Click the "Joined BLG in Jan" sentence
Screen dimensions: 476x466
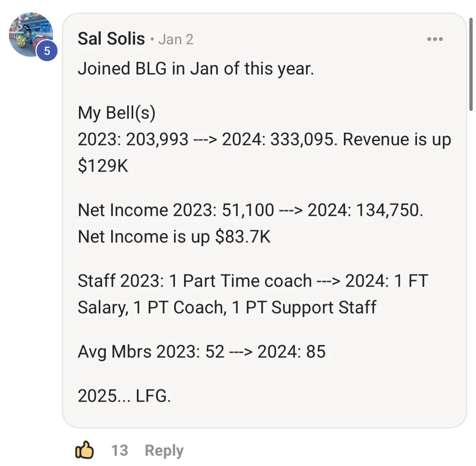196,69
